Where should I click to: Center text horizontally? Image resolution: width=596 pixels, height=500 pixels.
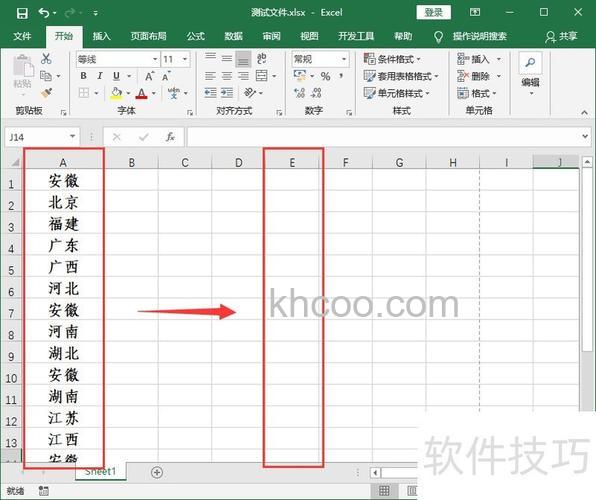227,76
